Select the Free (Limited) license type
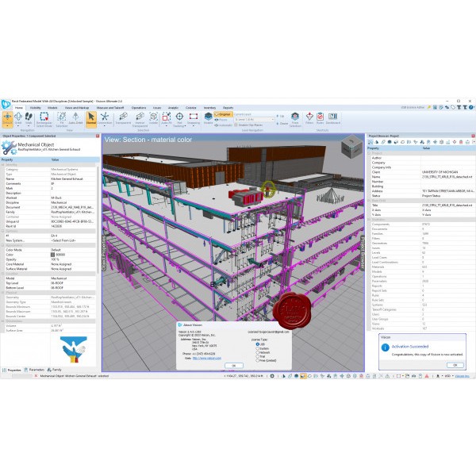 click(x=266, y=360)
